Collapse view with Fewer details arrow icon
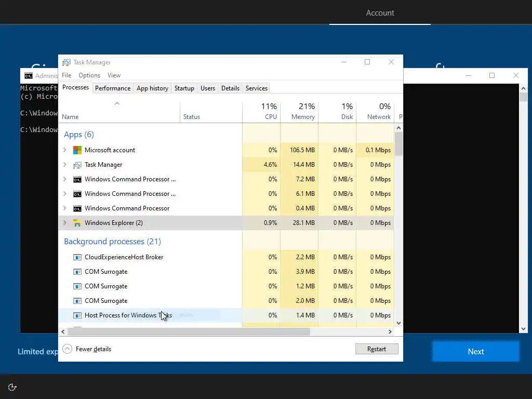 [x=67, y=349]
